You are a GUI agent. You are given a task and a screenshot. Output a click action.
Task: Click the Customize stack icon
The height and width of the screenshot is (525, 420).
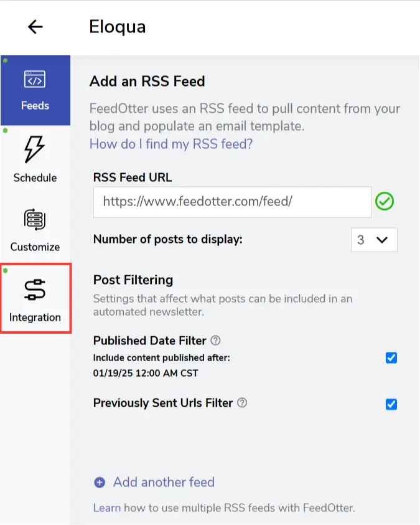[35, 220]
